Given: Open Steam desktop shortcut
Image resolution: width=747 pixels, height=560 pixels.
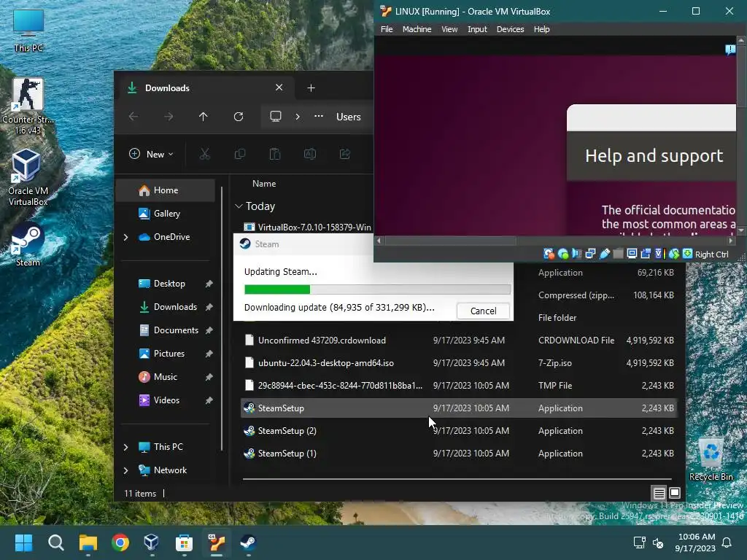Looking at the screenshot, I should pyautogui.click(x=28, y=245).
